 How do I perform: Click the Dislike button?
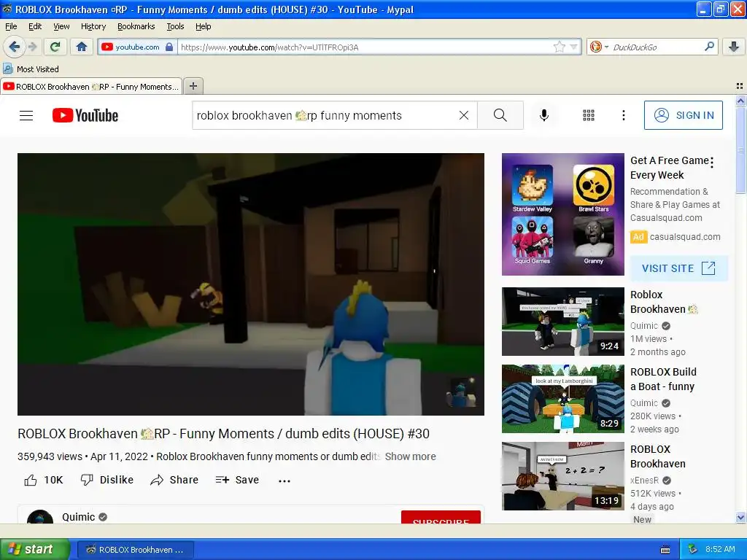107,480
